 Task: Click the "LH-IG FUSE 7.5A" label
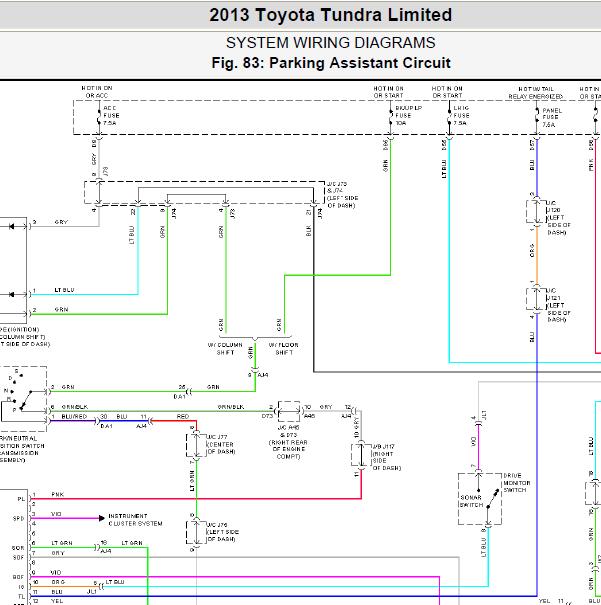click(461, 115)
